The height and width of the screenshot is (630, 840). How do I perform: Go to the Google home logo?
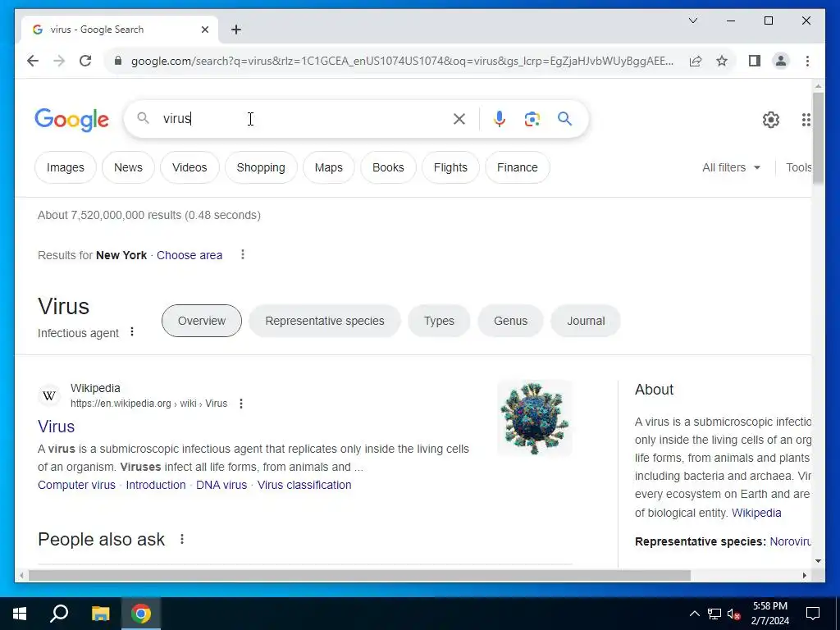point(72,120)
